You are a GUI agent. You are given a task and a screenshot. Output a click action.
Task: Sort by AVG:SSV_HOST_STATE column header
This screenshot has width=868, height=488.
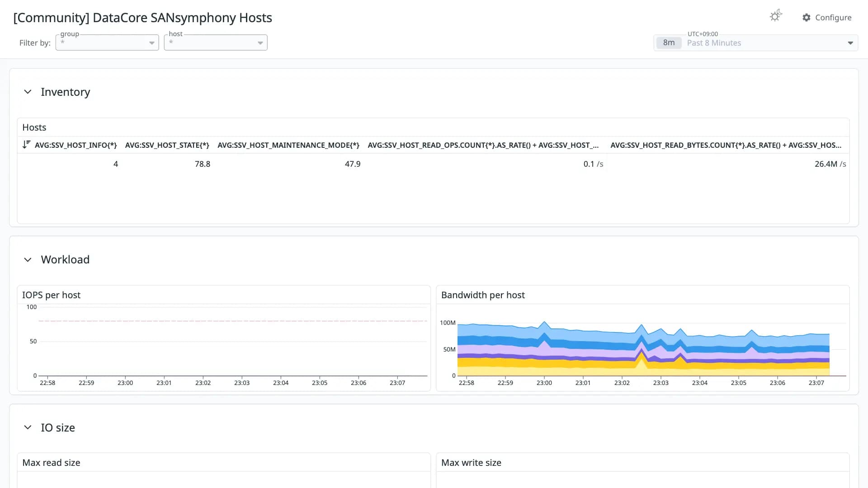coord(167,145)
